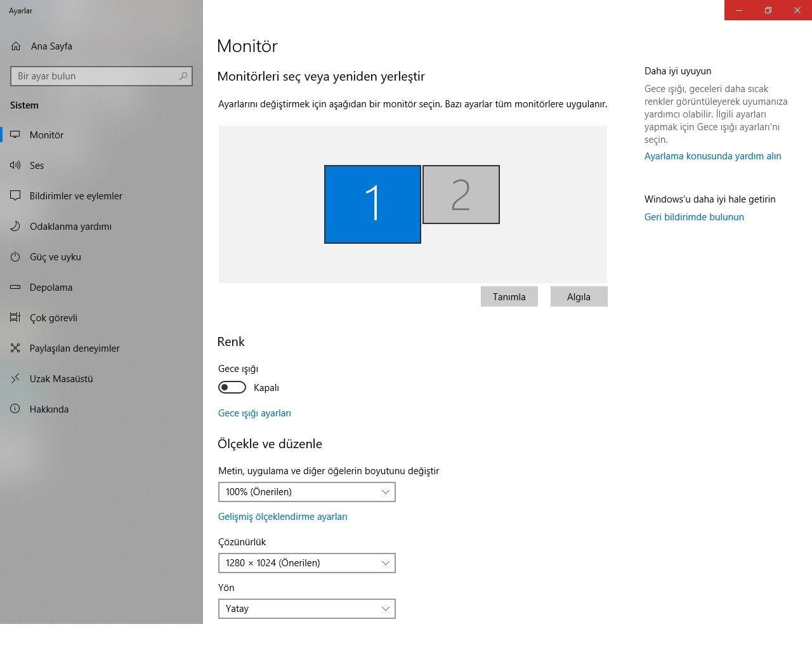Restore down the Ayarlar window
Image resolution: width=812 pixels, height=650 pixels.
[768, 10]
